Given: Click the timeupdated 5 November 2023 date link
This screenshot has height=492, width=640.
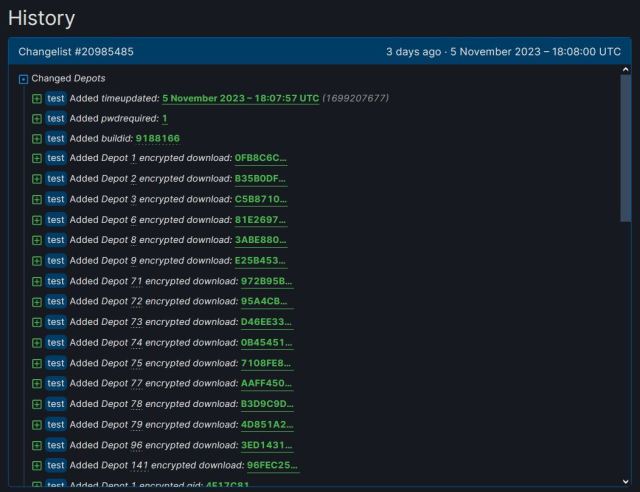Looking at the screenshot, I should coord(240,98).
